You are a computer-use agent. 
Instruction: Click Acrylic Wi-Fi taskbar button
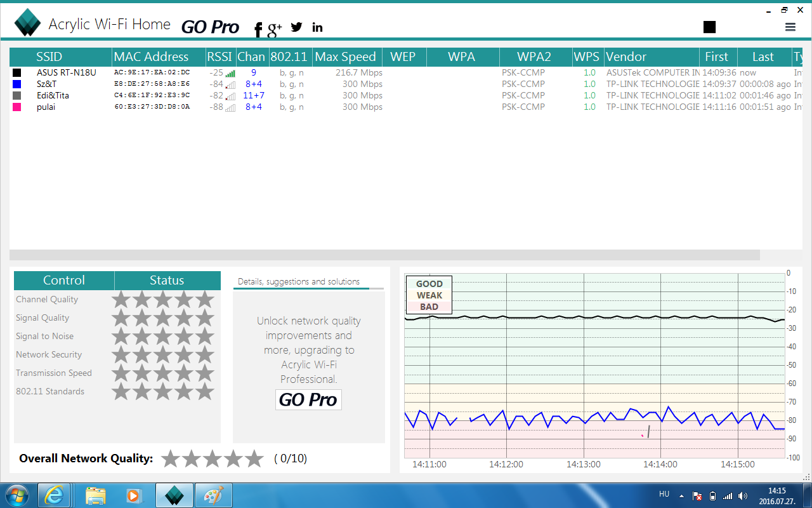pos(174,495)
